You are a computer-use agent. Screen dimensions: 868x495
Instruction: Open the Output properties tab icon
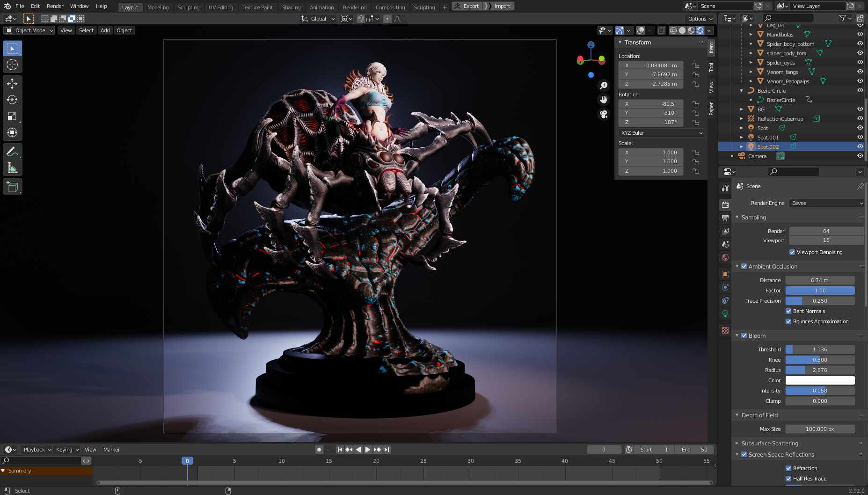pos(725,218)
